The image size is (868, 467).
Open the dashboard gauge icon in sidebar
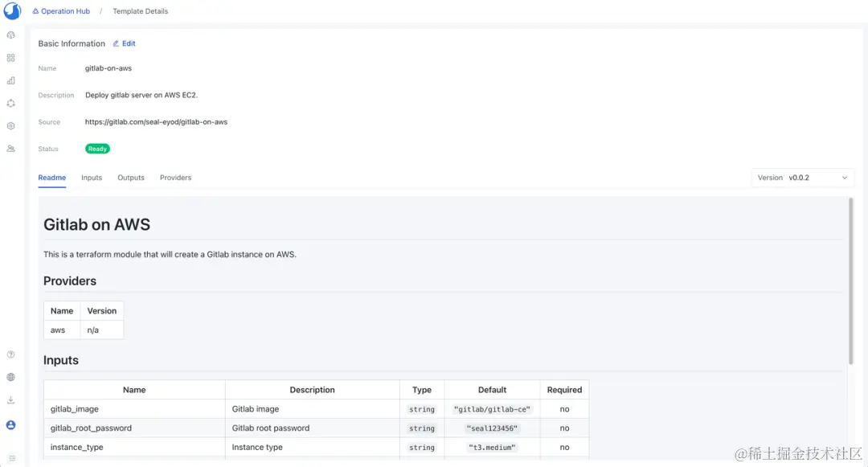coord(10,35)
